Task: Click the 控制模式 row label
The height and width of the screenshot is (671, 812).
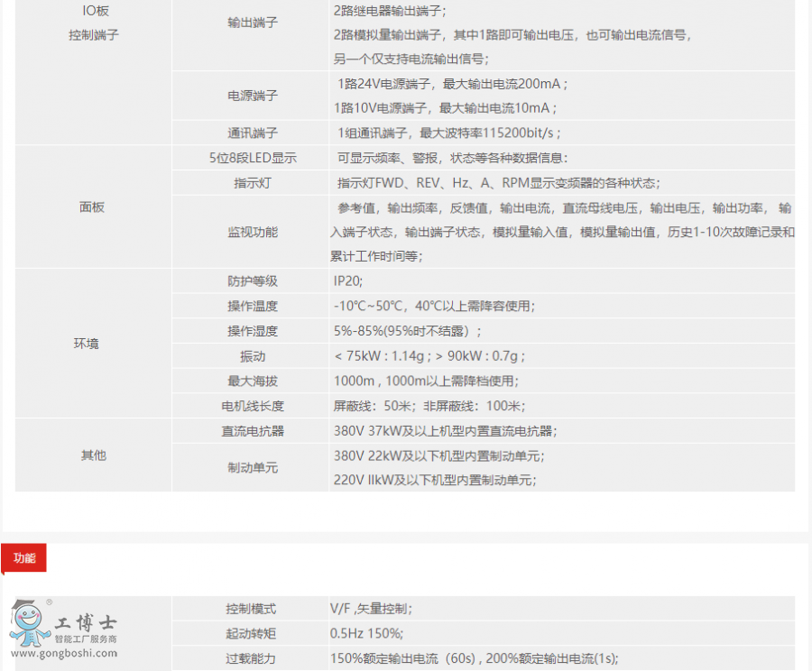Action: click(252, 609)
